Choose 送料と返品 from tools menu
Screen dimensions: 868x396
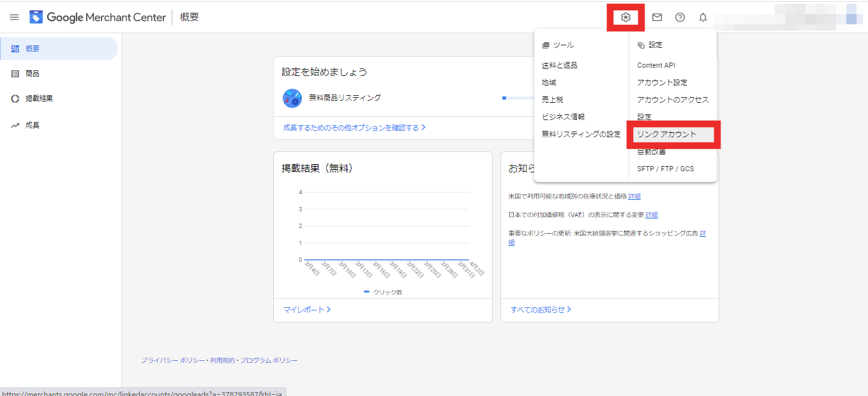point(560,65)
